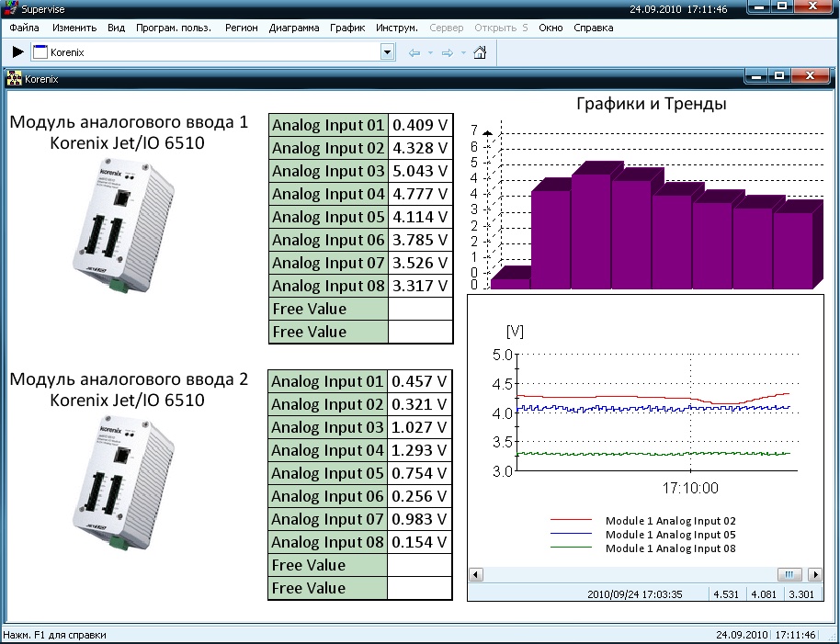This screenshot has width=840, height=644.
Task: Click the trend chart scroll left arrow
Action: [476, 575]
